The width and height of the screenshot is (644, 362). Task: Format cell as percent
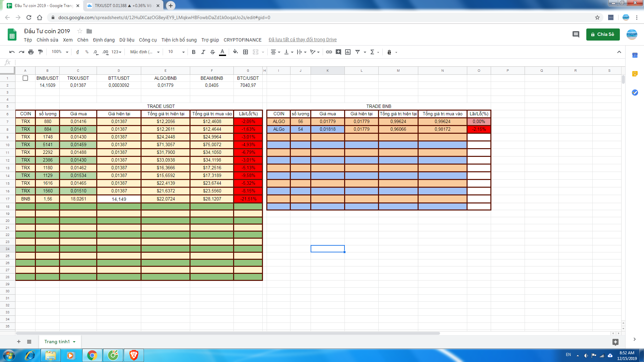coord(87,52)
